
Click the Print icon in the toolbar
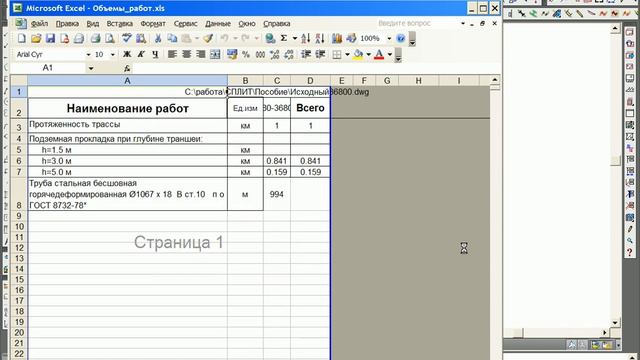[x=95, y=38]
